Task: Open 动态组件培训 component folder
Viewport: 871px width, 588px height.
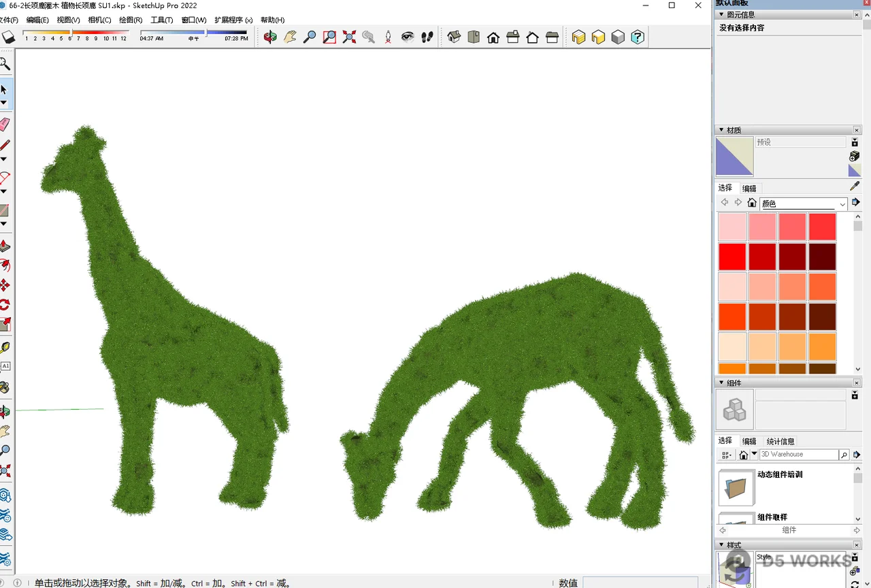Action: pyautogui.click(x=736, y=487)
